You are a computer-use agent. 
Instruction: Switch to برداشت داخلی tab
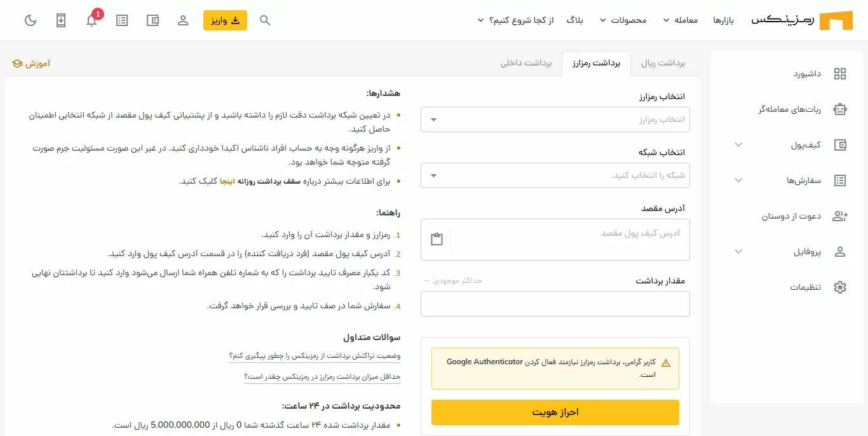click(526, 64)
